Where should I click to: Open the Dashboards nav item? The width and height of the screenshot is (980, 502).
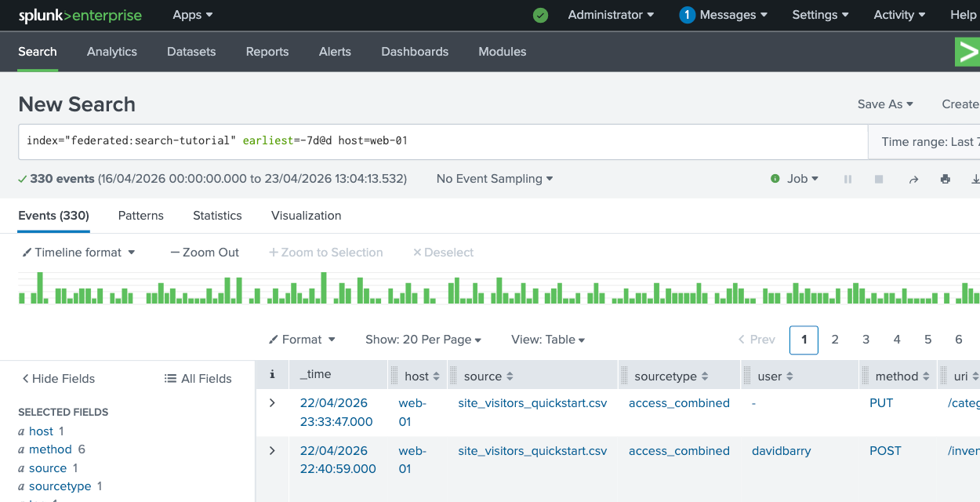(x=415, y=52)
